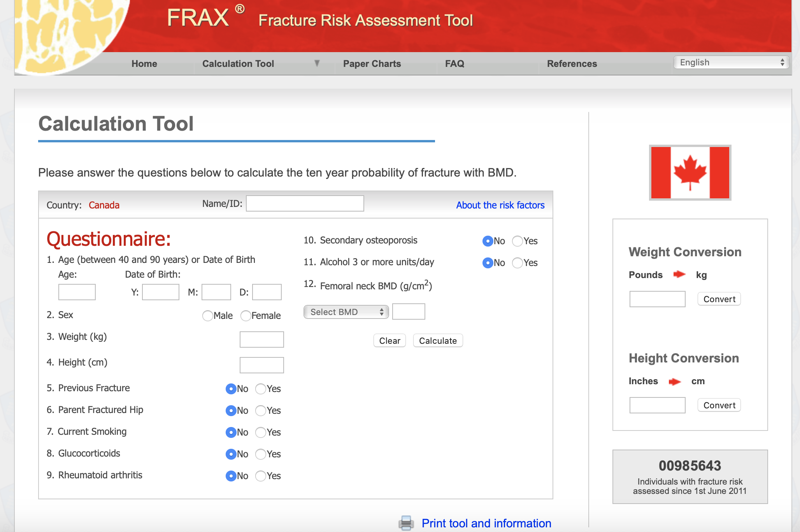Focus the Weight (kg) input field
This screenshot has height=532, width=800.
(x=262, y=339)
